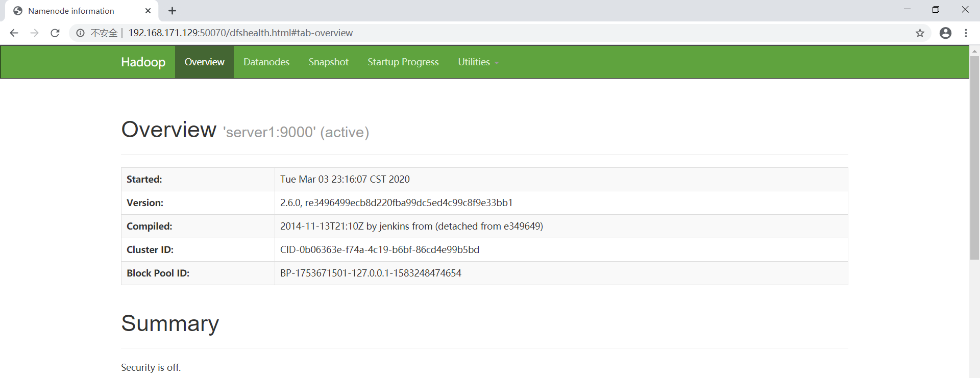Screen dimensions: 980x378
Task: Click the 'Security is off.' text
Action: 151,368
